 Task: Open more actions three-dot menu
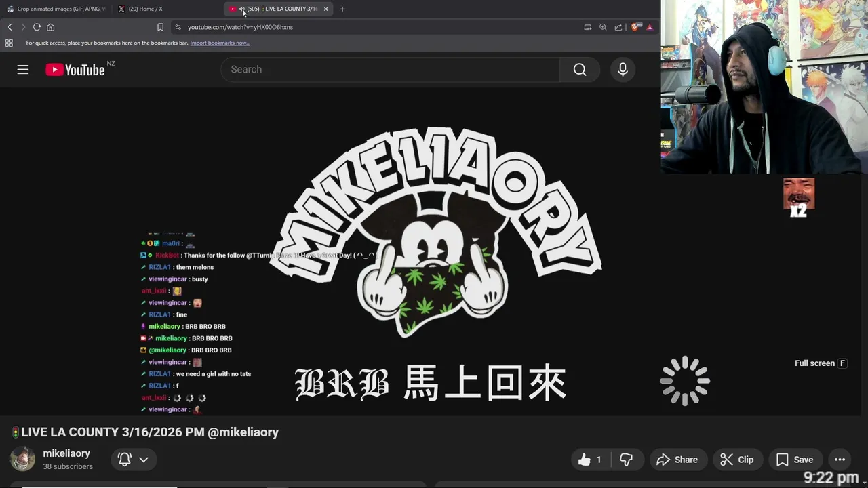tap(840, 460)
